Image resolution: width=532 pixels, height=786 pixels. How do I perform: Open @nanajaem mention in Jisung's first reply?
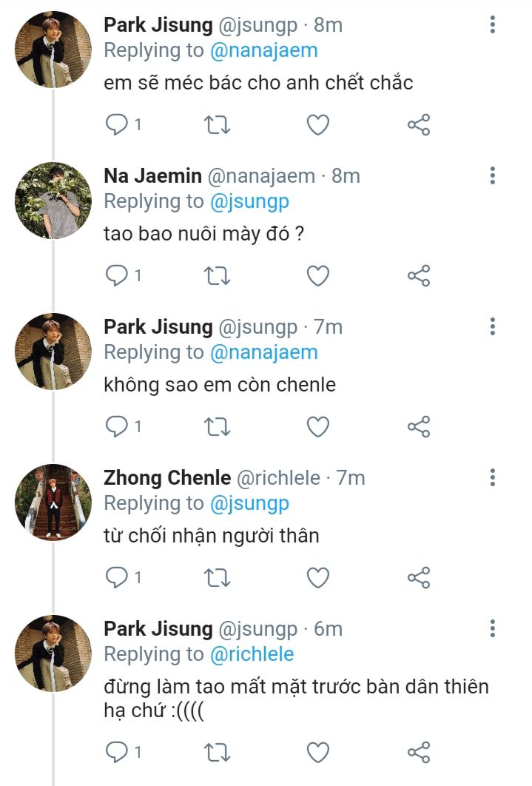coord(263,50)
